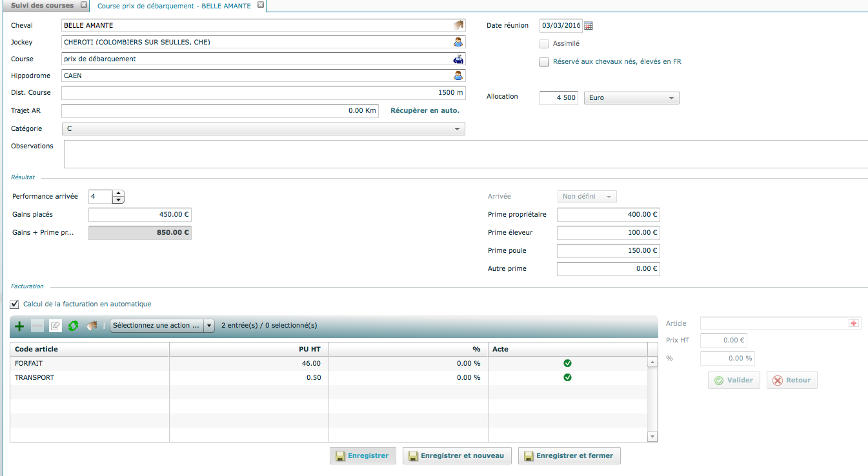
Task: Click the % input field beside Article panel
Action: click(x=727, y=358)
